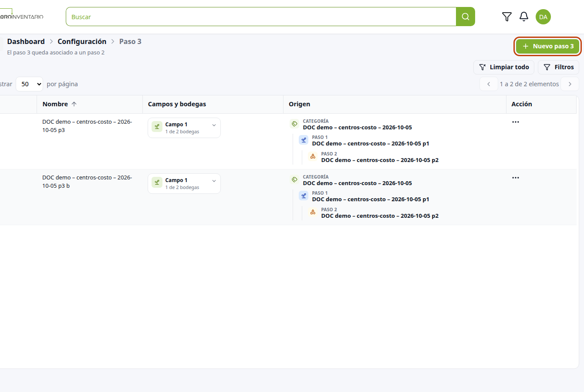Click the p1 step name in the p3 row
This screenshot has width=584, height=392.
[x=371, y=144]
